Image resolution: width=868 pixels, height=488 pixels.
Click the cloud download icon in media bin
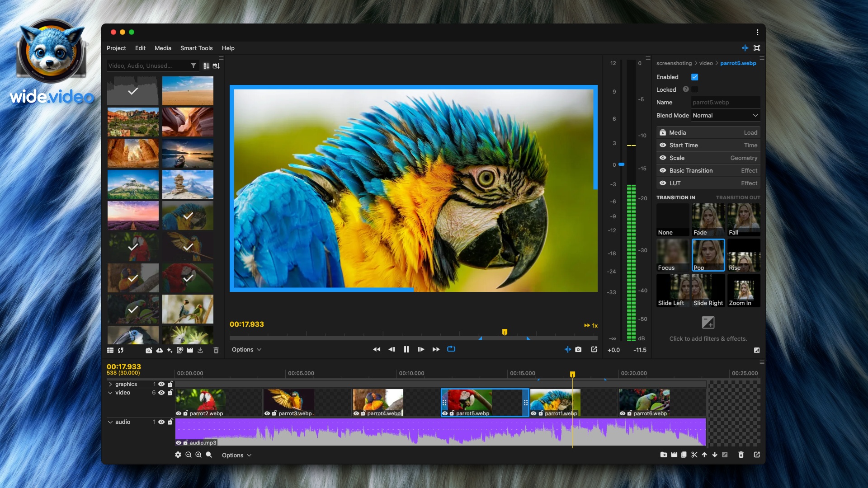(160, 350)
